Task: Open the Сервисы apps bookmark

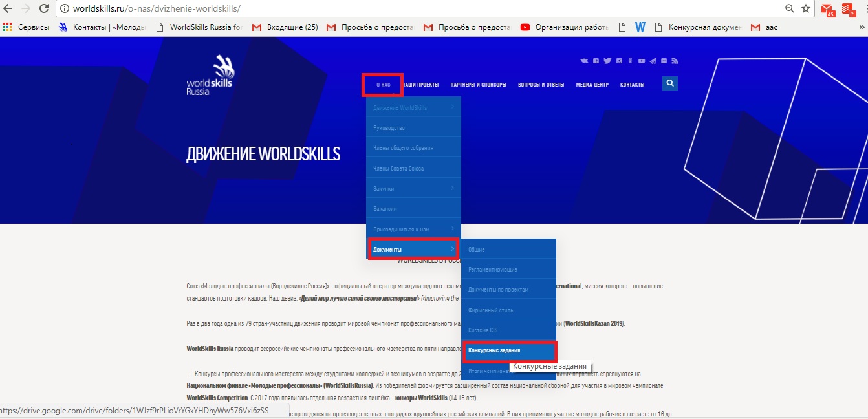Action: [x=27, y=27]
